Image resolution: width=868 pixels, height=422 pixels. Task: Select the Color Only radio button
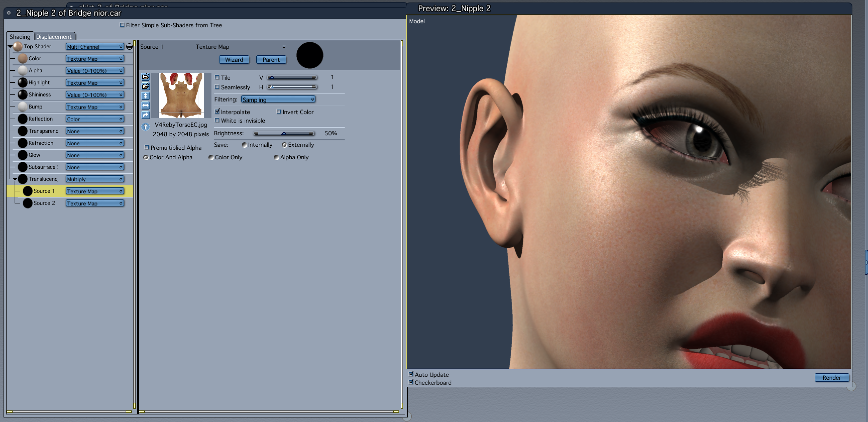point(211,157)
